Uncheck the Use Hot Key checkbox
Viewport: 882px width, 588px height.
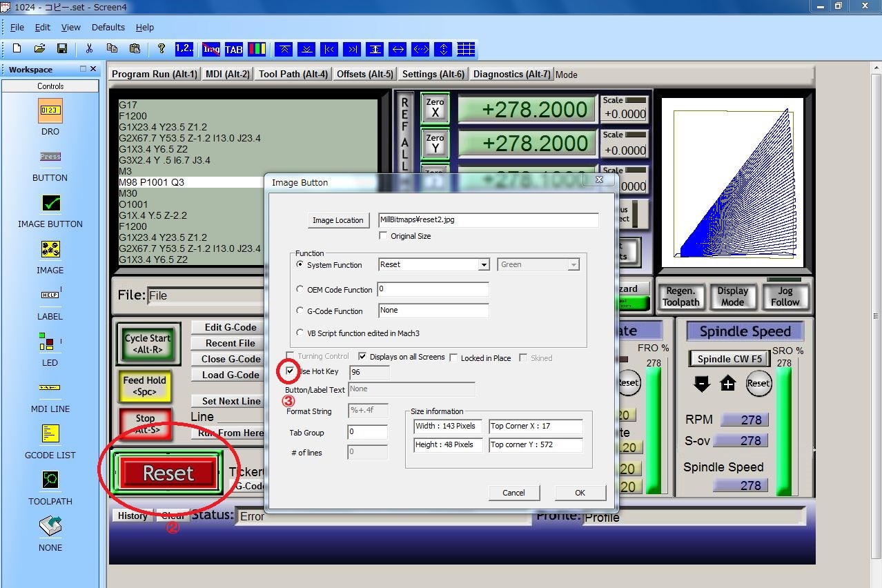pos(291,371)
